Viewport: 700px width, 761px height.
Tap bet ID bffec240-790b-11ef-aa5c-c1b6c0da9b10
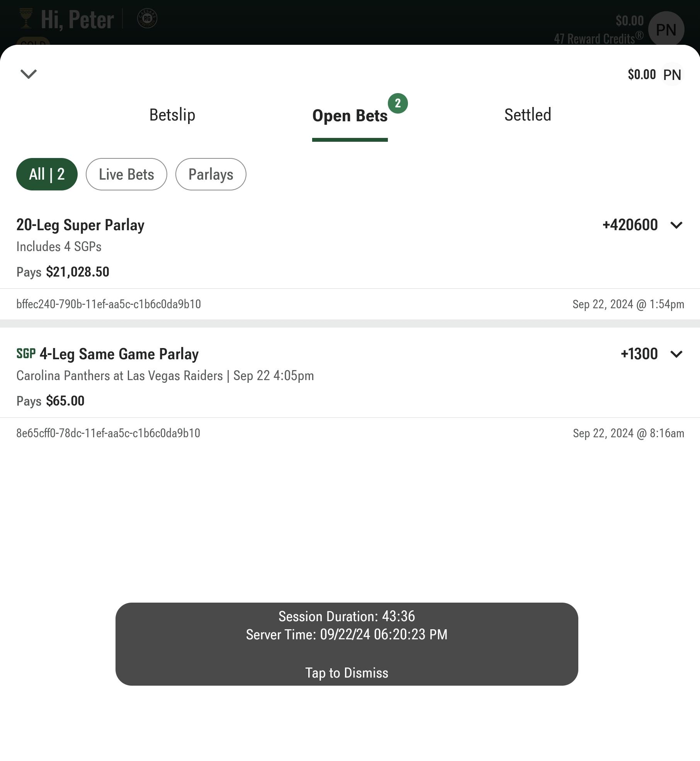(109, 304)
